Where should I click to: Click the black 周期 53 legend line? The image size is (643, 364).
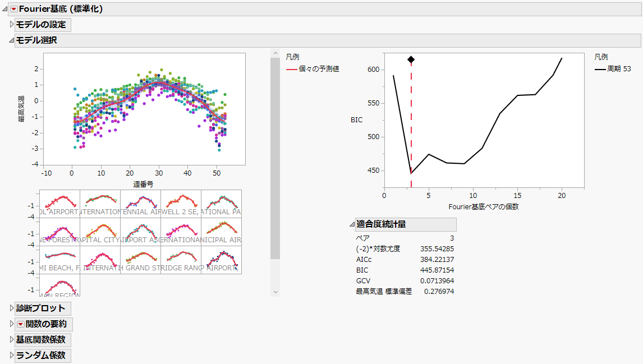(x=600, y=70)
